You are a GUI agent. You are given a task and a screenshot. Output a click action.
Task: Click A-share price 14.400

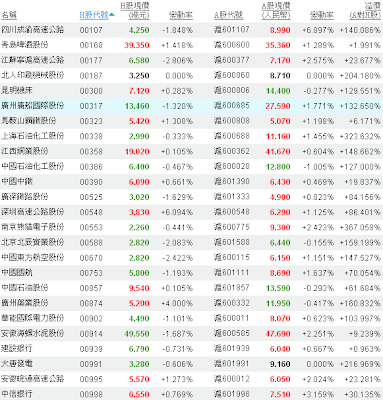pyautogui.click(x=278, y=91)
